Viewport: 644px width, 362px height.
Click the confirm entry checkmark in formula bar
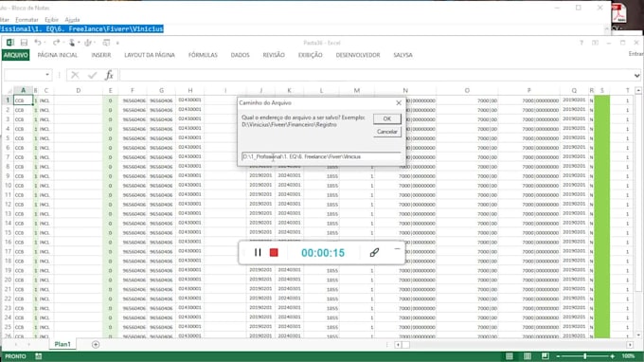coord(93,75)
